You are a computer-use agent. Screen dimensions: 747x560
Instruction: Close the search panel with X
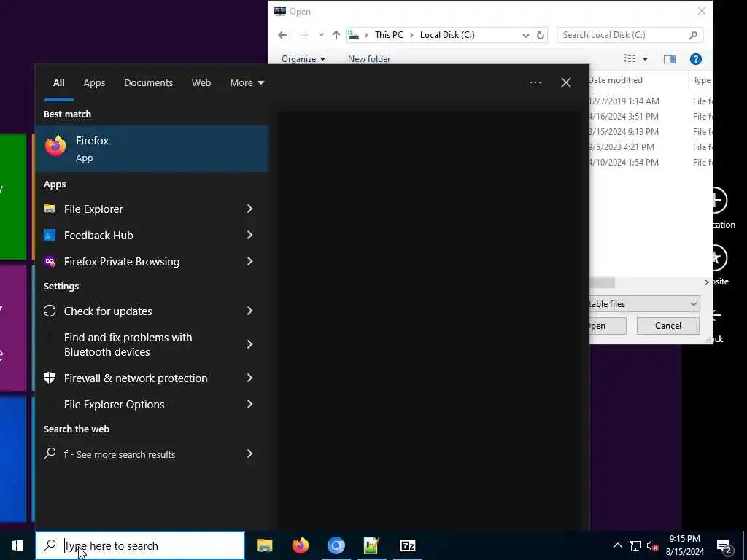pyautogui.click(x=566, y=82)
